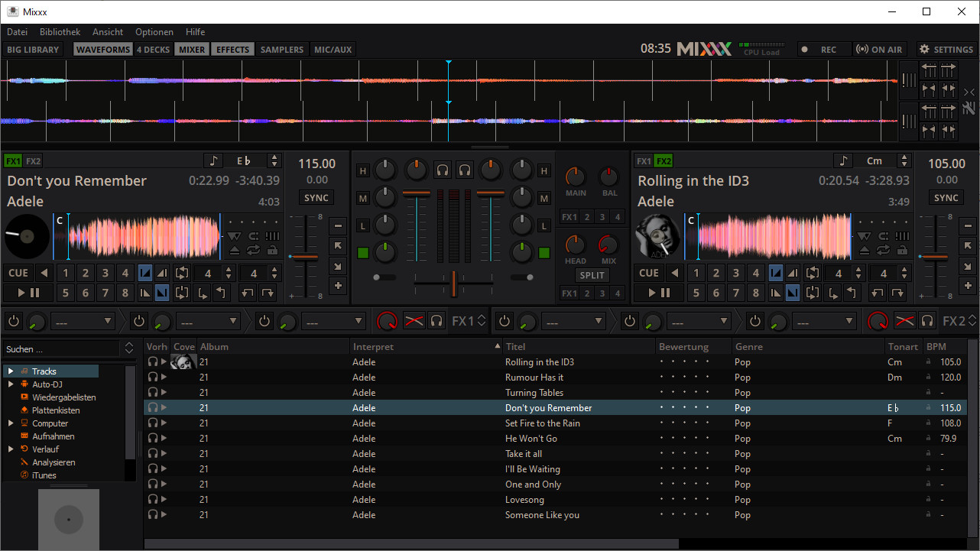Toggle FX1 assignment on Rolling in the ID3 deck
Viewport: 980px width, 551px height.
point(644,161)
